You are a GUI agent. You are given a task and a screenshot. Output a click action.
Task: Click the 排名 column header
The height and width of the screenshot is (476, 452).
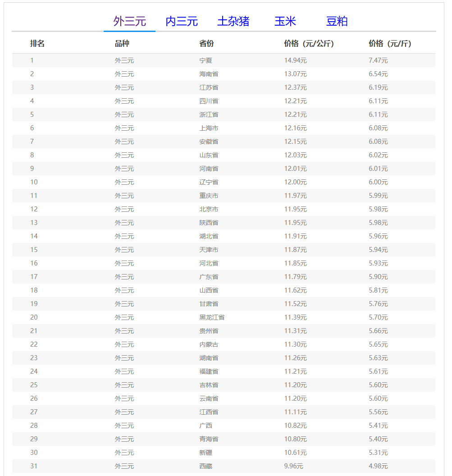tap(37, 44)
